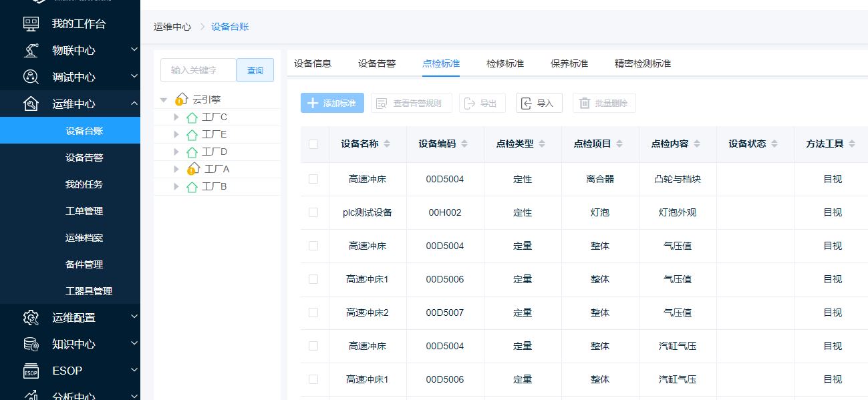Toggle the select-all checkbox in table header
868x400 pixels.
pos(313,144)
